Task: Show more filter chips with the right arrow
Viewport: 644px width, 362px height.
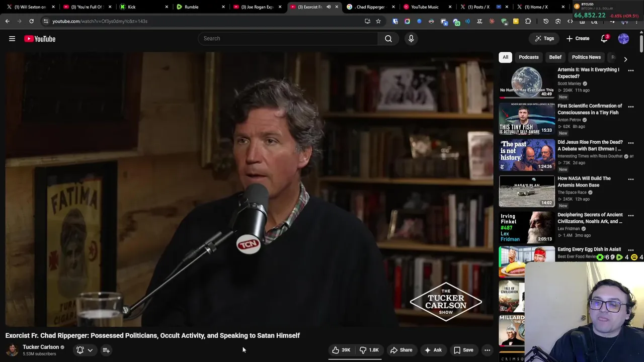Action: 625,59
